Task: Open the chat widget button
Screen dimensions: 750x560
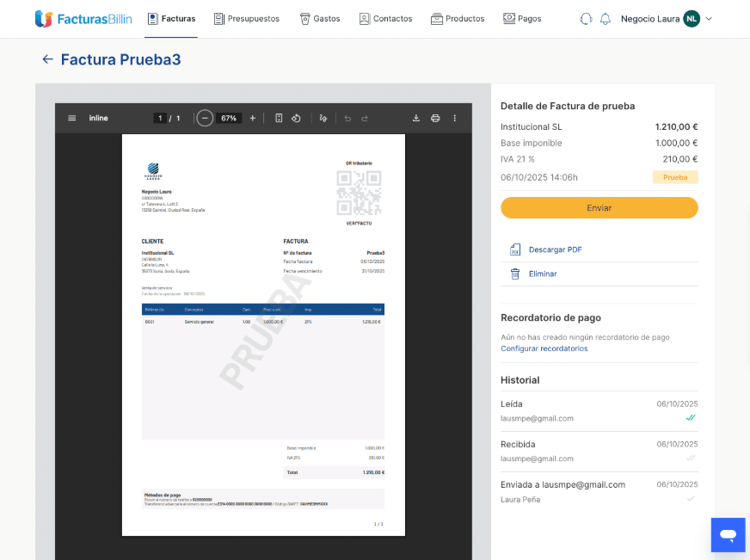Action: 728,535
